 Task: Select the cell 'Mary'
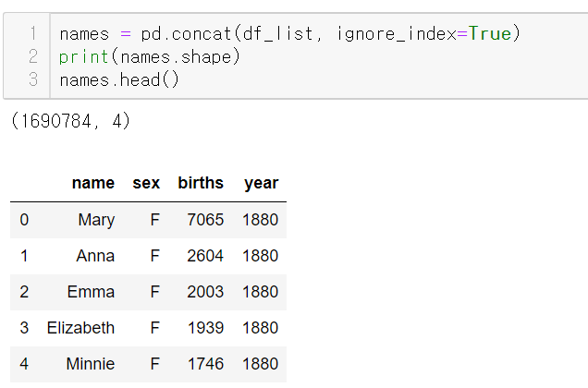(x=96, y=220)
